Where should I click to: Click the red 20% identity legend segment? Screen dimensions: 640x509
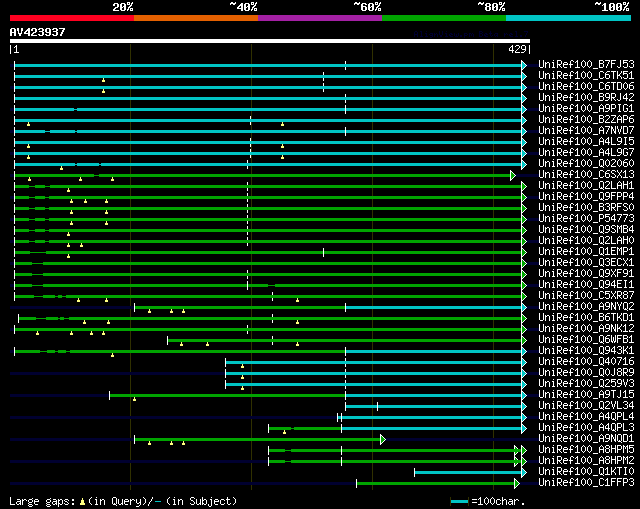coord(72,18)
